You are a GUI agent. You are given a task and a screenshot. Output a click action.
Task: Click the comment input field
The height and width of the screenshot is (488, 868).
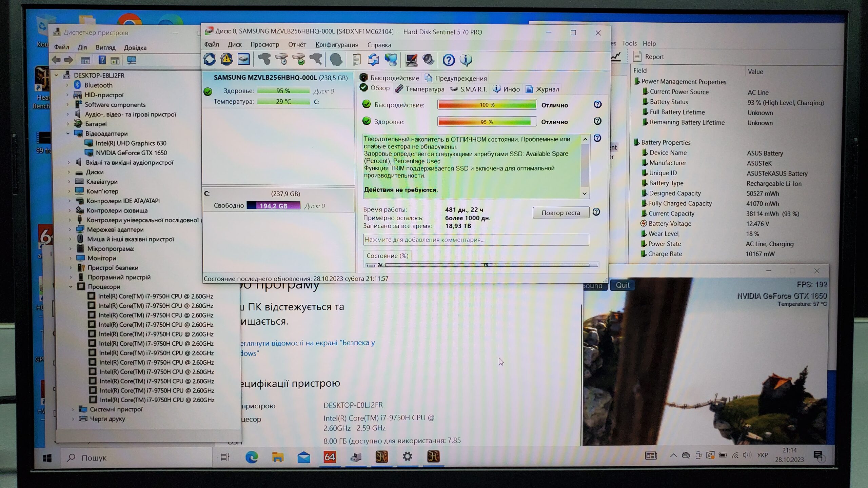[476, 240]
